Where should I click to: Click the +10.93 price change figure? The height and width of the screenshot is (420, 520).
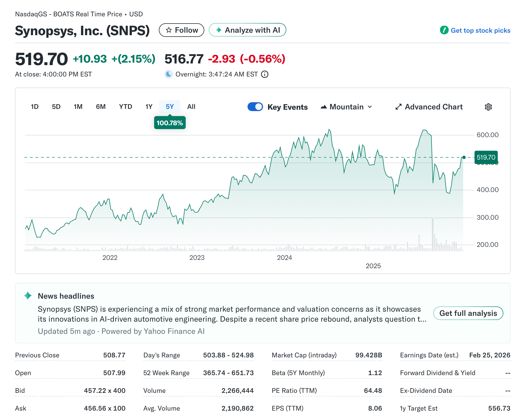tap(90, 59)
